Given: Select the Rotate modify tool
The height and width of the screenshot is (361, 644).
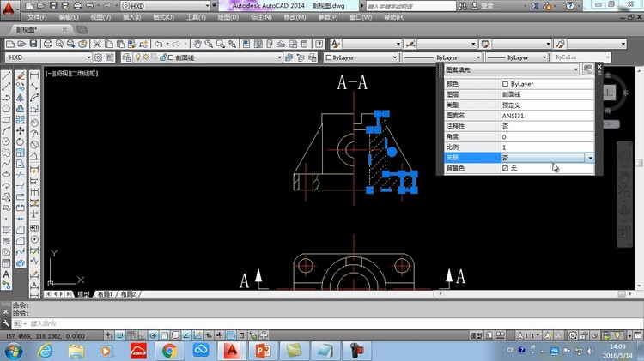Looking at the screenshot, I should tap(20, 142).
